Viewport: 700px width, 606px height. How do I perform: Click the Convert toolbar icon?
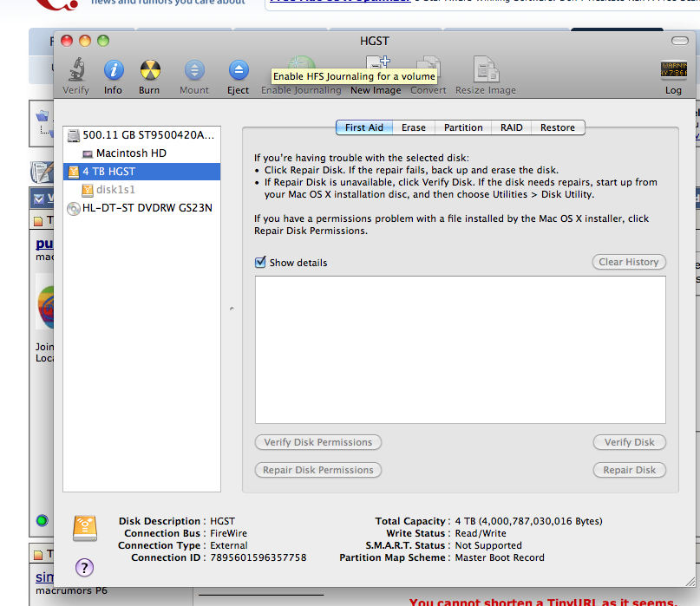click(x=429, y=62)
